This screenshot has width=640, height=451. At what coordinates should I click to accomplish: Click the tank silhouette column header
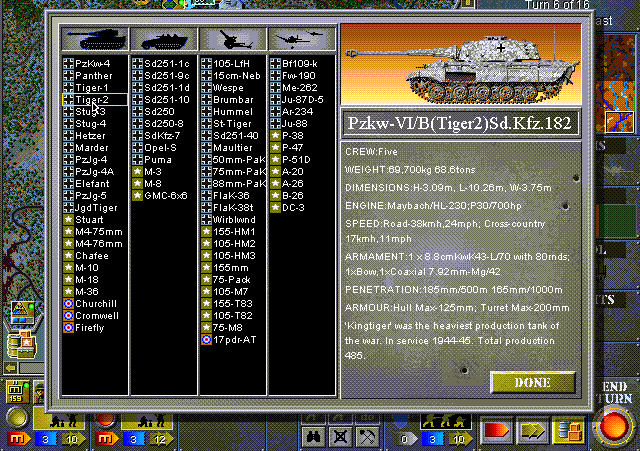[x=93, y=40]
